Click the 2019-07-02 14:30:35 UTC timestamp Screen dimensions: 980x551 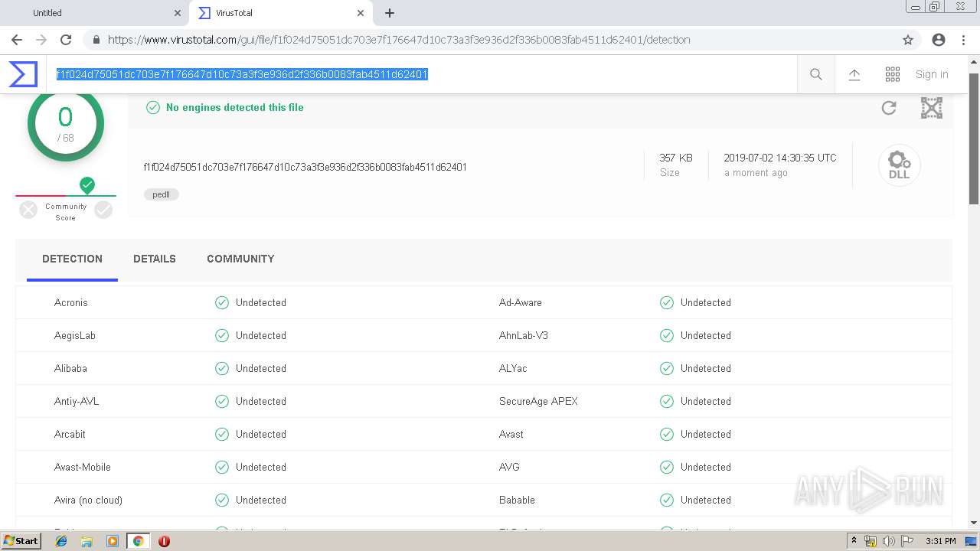click(x=780, y=158)
